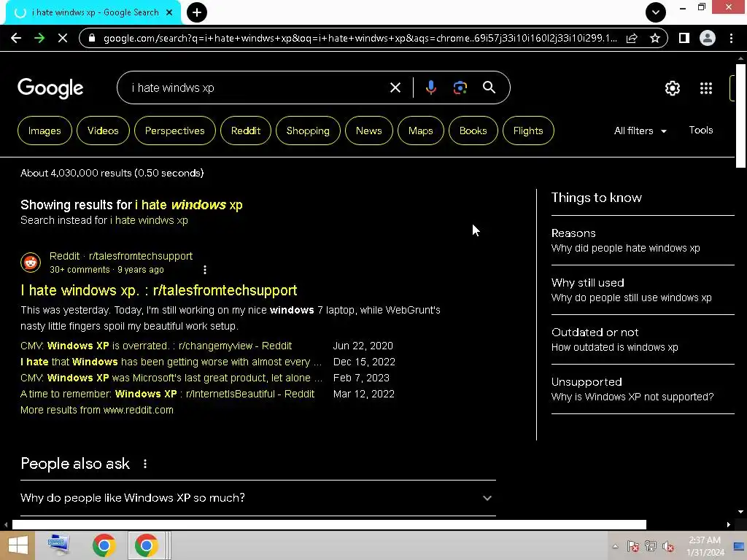Select the Books filter
This screenshot has width=747, height=560.
(x=473, y=131)
